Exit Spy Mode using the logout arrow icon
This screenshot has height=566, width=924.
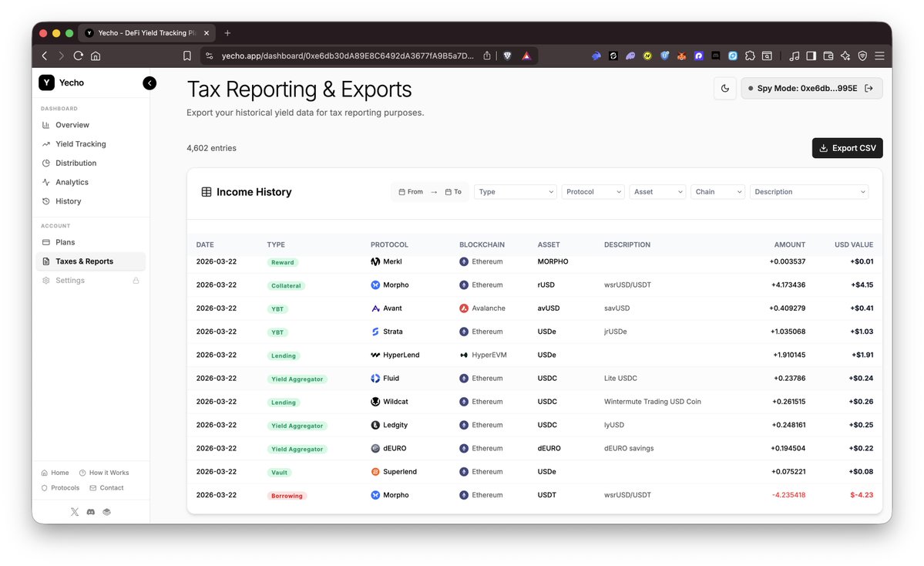tap(869, 89)
